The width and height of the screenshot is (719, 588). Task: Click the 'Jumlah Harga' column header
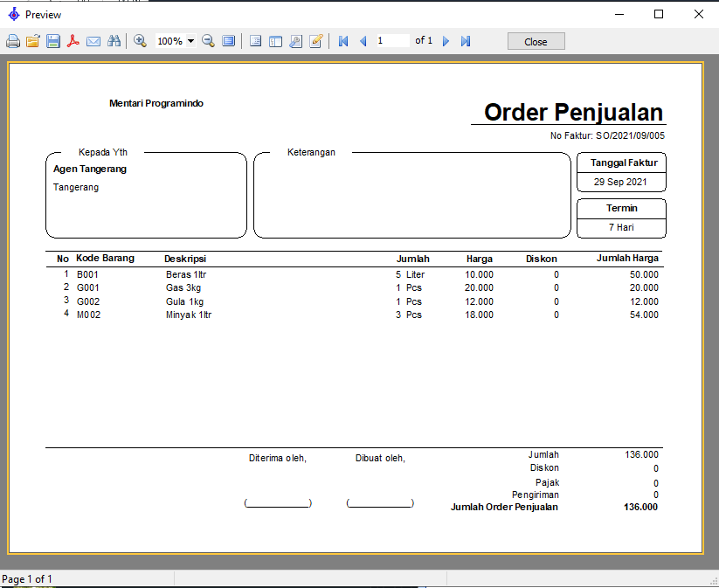(x=627, y=259)
